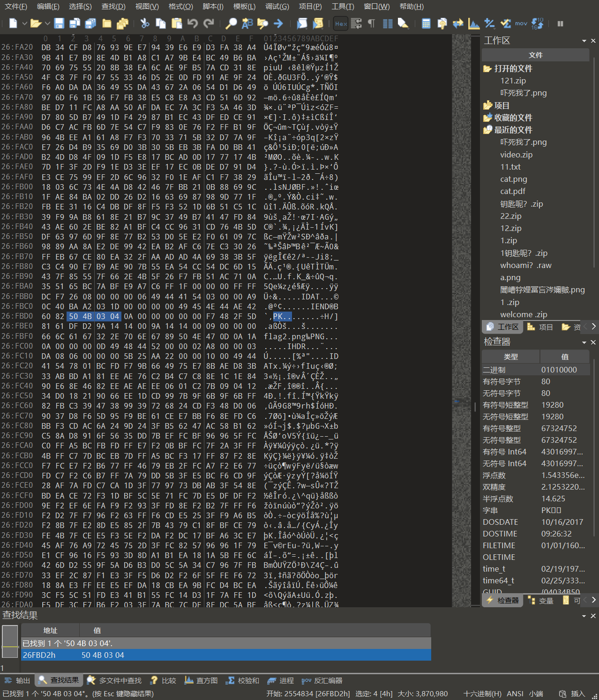Open 吓死我了.png under 打开的文件
599x700 pixels.
pyautogui.click(x=523, y=93)
